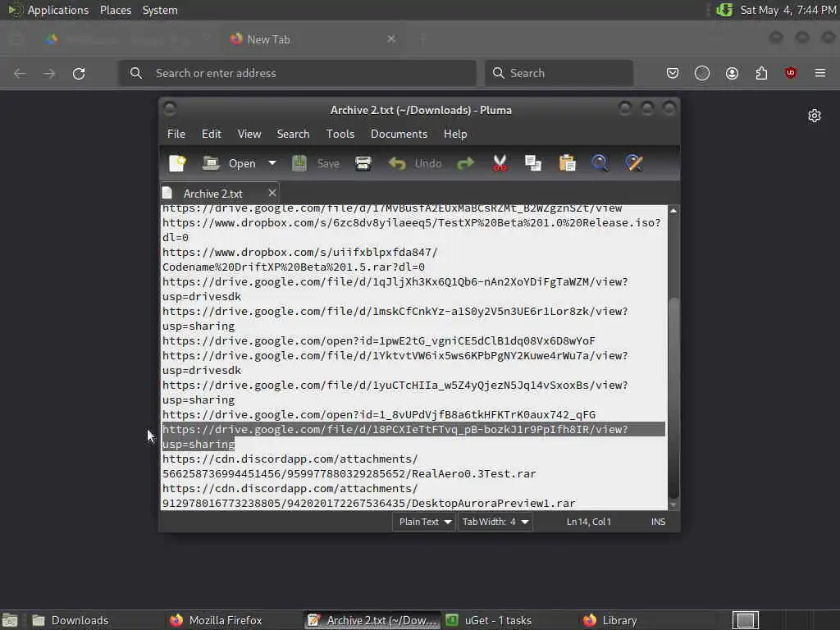Open the Applications menu in the panel

pyautogui.click(x=50, y=10)
